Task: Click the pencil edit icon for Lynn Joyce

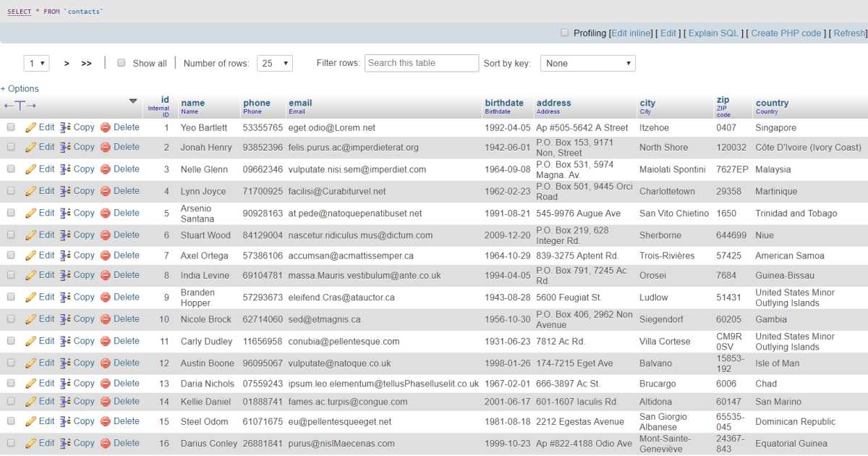Action: point(30,191)
